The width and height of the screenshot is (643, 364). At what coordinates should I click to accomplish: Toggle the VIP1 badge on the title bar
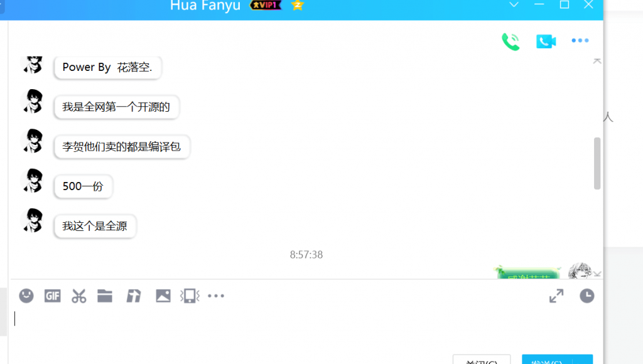click(265, 5)
